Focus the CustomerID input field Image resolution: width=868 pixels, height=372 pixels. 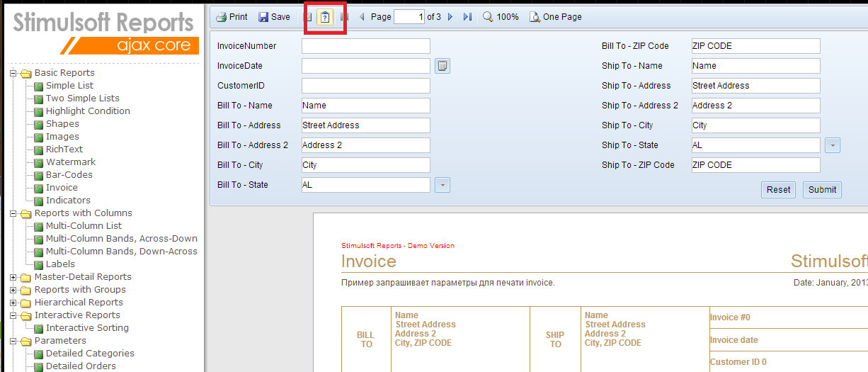point(366,86)
